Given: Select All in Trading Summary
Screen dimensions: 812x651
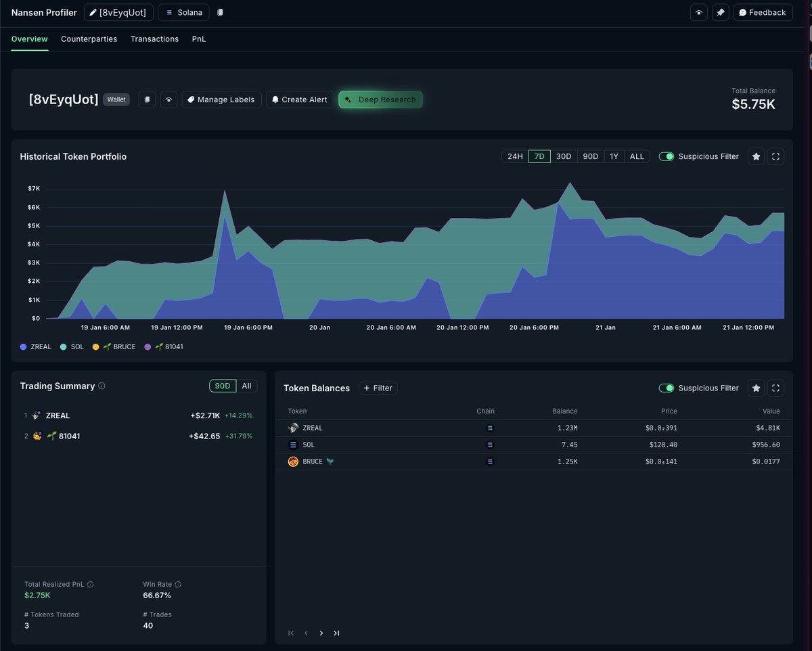Looking at the screenshot, I should click(x=246, y=386).
